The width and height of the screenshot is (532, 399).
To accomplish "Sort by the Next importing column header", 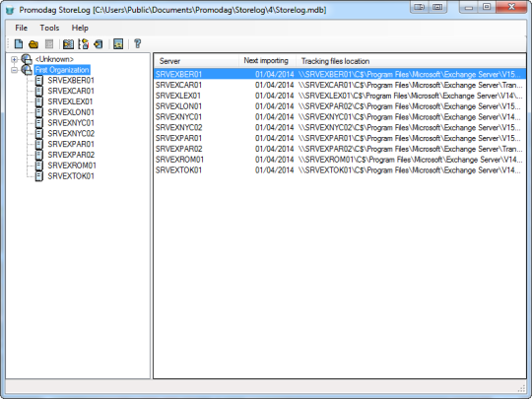I will (267, 61).
